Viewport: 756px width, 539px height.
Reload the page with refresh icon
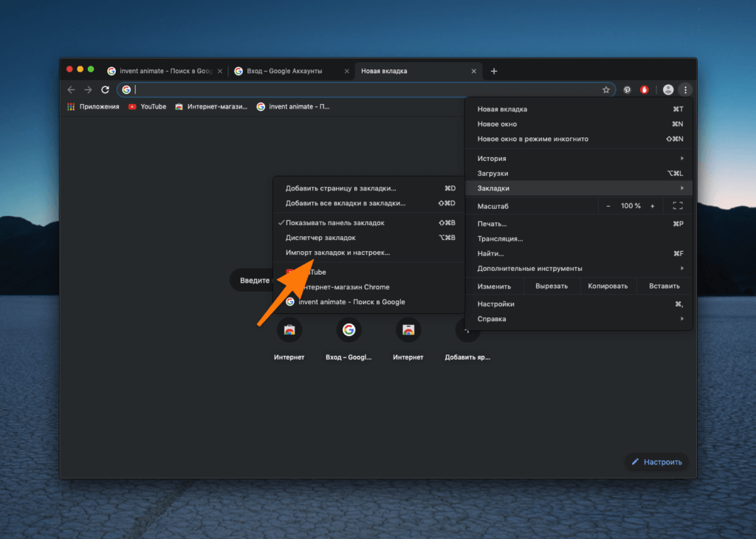105,89
